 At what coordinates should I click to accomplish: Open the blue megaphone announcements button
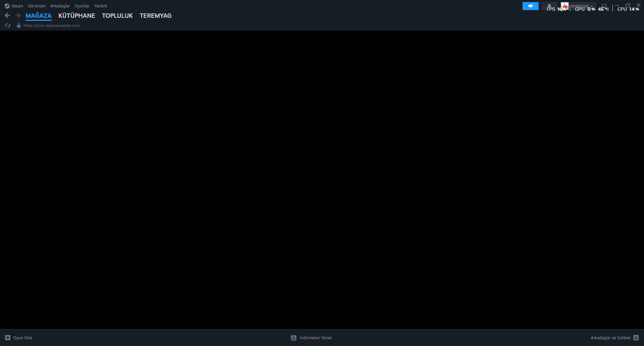point(531,6)
